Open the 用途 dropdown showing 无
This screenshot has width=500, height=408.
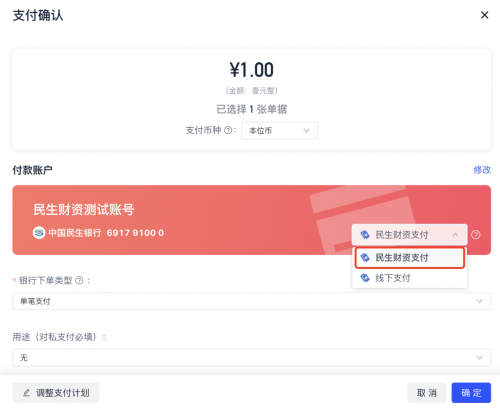(x=251, y=357)
